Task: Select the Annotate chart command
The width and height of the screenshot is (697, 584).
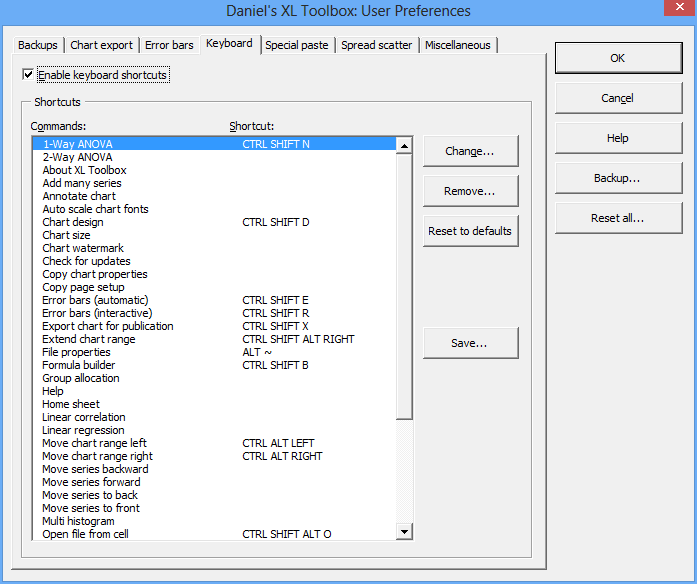Action: click(214, 196)
